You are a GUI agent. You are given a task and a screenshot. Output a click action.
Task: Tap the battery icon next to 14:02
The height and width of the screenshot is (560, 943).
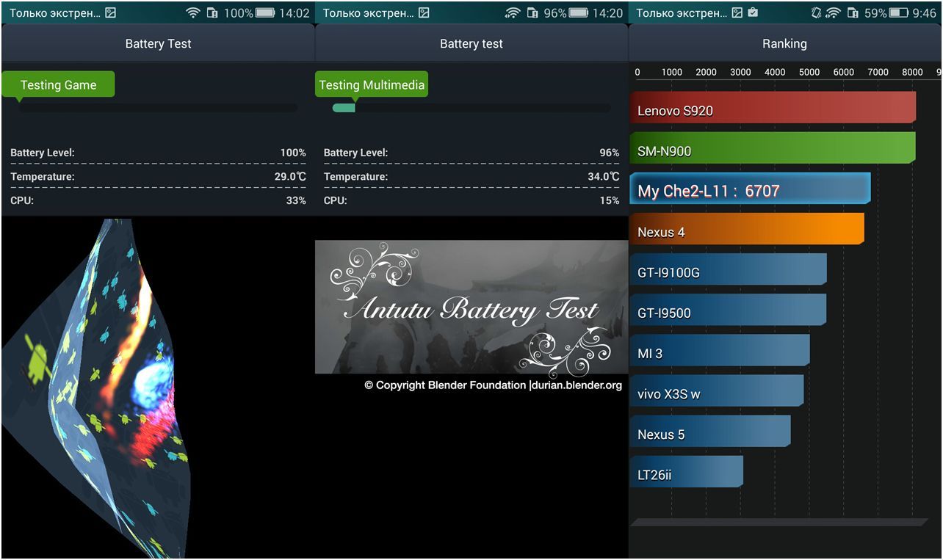click(265, 13)
